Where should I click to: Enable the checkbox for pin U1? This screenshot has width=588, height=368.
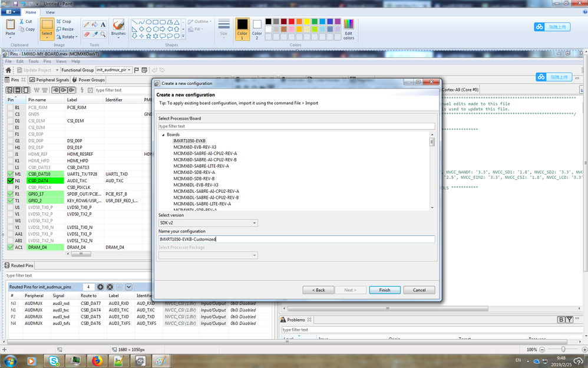coord(10,207)
